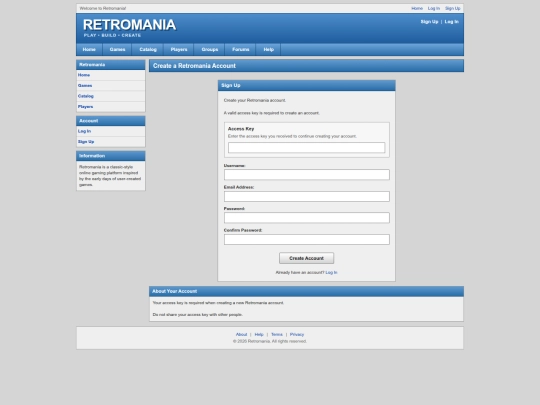Open the Home tab in navigation bar
The width and height of the screenshot is (540, 405).
point(89,50)
